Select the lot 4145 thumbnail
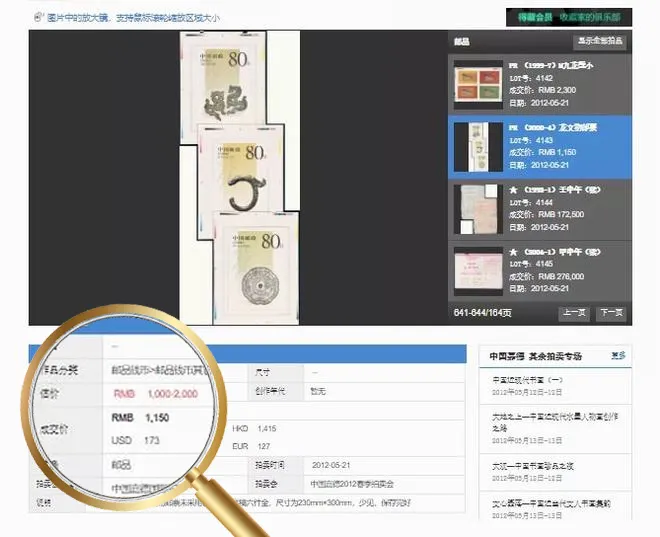The height and width of the screenshot is (537, 660). click(478, 271)
